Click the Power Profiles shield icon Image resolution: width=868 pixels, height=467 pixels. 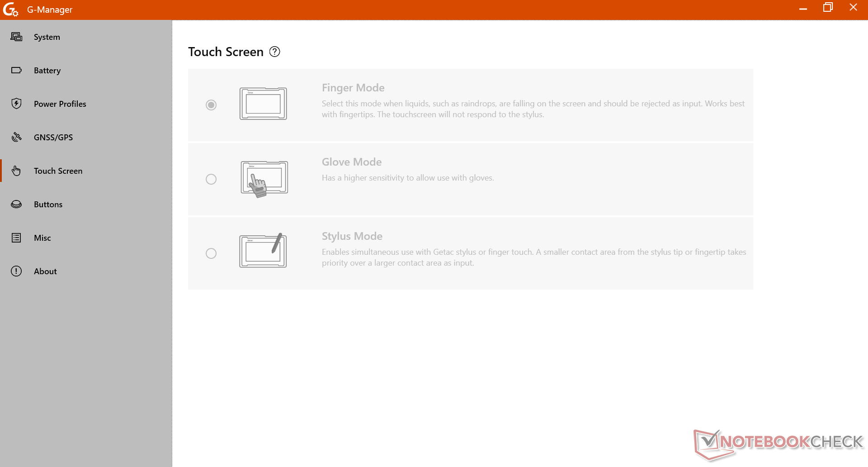tap(16, 104)
